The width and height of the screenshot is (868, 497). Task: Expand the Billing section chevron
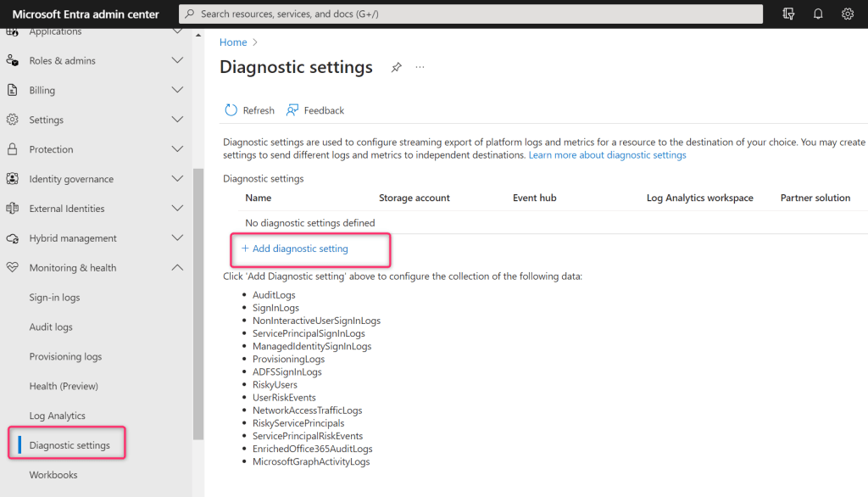click(x=177, y=90)
